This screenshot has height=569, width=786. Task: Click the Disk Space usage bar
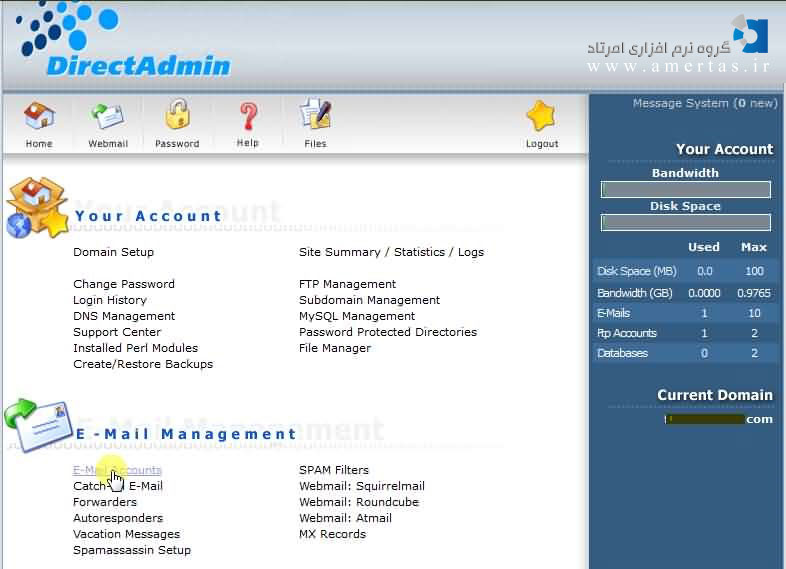685,223
